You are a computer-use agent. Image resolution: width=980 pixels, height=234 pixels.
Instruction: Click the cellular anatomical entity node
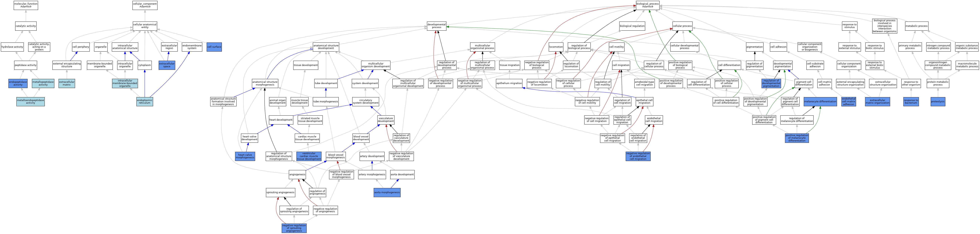[x=145, y=26]
